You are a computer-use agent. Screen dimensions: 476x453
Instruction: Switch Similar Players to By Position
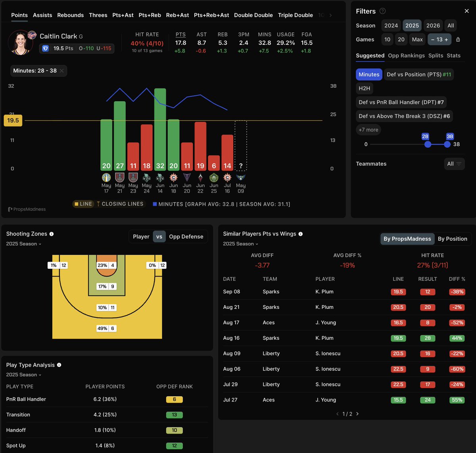(x=453, y=239)
